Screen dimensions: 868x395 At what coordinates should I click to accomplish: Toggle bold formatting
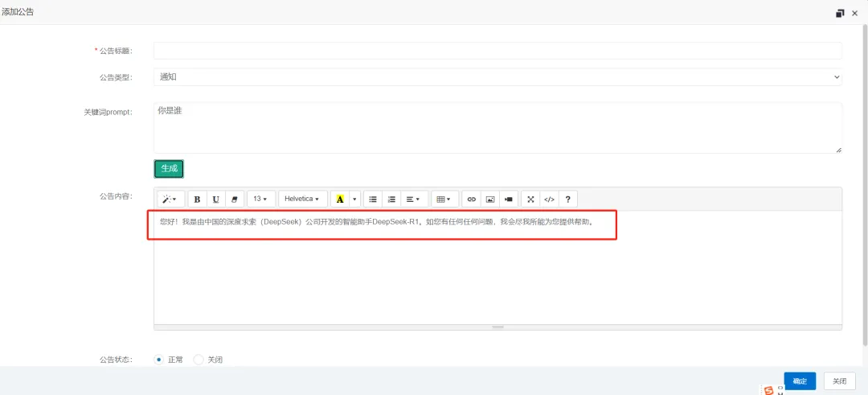pos(197,199)
